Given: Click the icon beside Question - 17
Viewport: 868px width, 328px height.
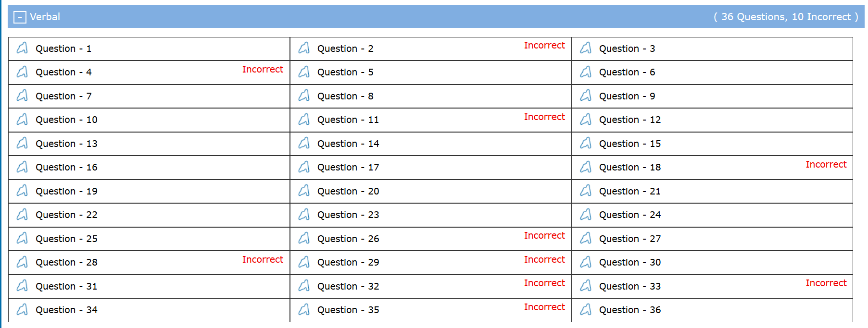Looking at the screenshot, I should coord(304,167).
